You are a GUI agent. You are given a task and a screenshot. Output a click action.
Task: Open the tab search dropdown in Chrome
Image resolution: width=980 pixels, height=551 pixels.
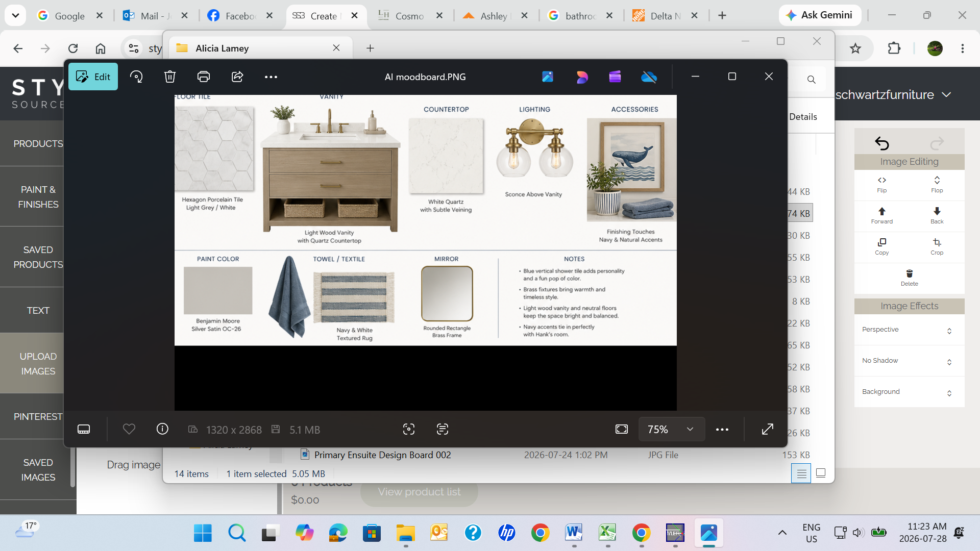point(15,16)
